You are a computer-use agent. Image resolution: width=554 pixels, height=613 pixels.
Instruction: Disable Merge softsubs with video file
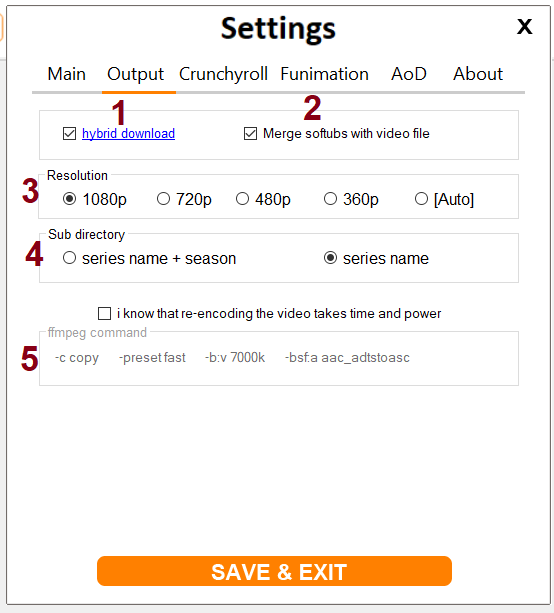(250, 134)
